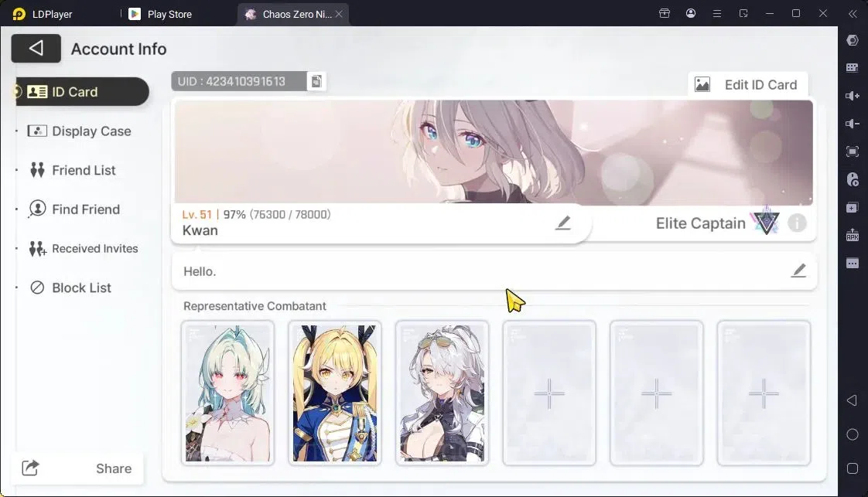
Task: Click the Representative Combatant heading
Action: (x=255, y=306)
